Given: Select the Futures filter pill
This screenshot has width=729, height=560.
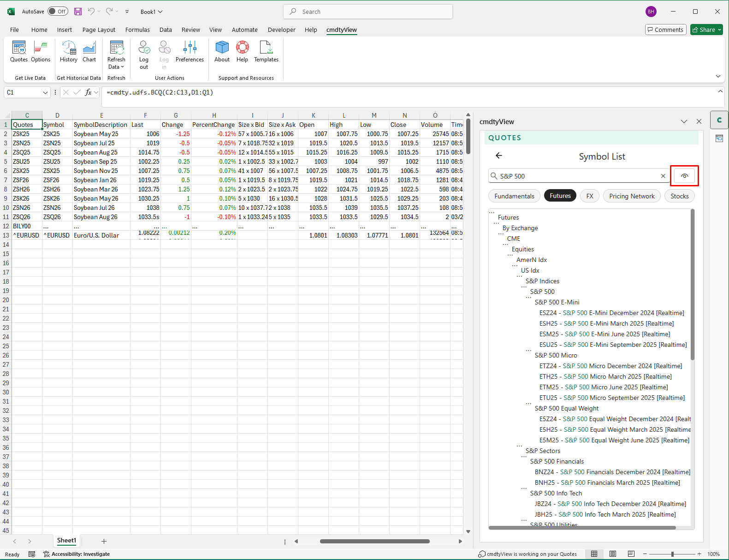Looking at the screenshot, I should (560, 196).
